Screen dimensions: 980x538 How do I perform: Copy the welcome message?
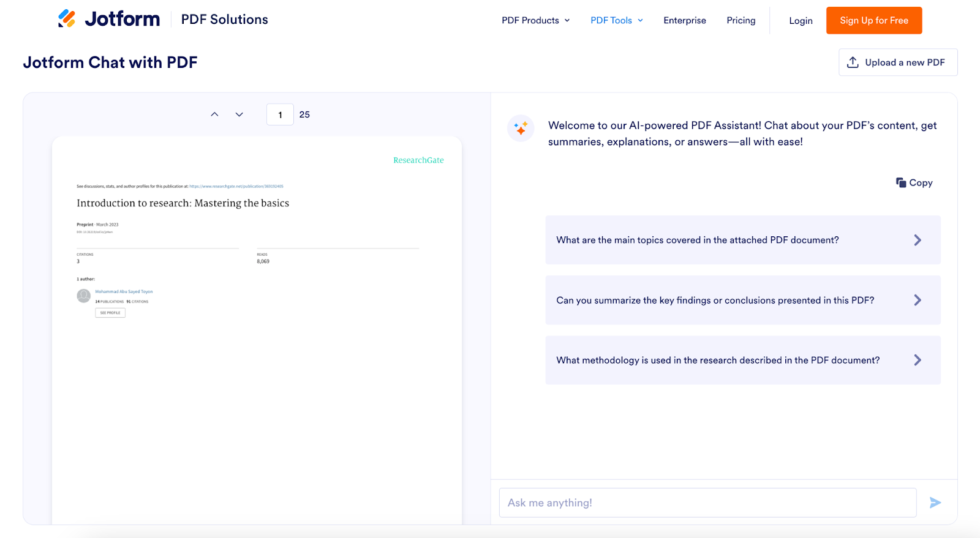914,182
